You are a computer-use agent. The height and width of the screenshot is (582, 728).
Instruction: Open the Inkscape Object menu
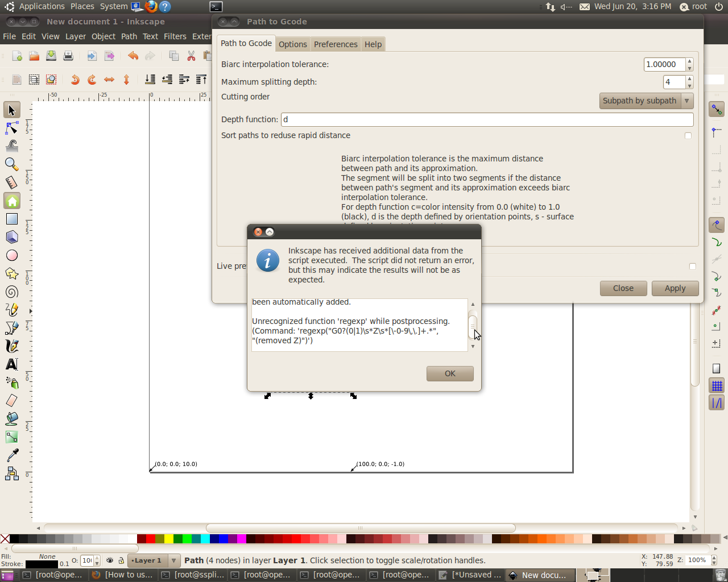pyautogui.click(x=104, y=36)
